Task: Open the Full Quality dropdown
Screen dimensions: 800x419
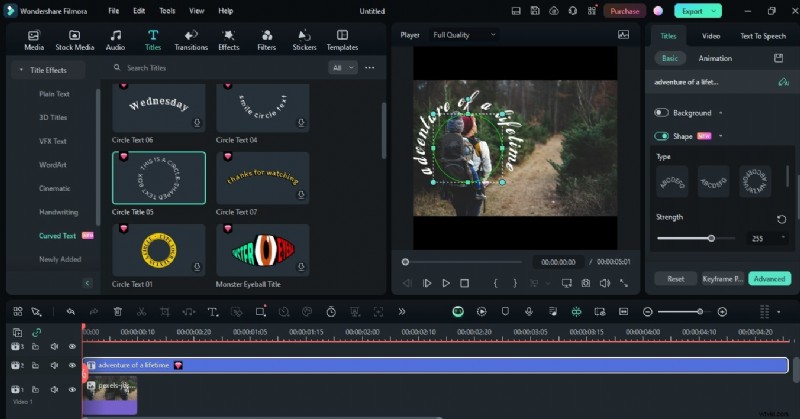Action: point(464,35)
